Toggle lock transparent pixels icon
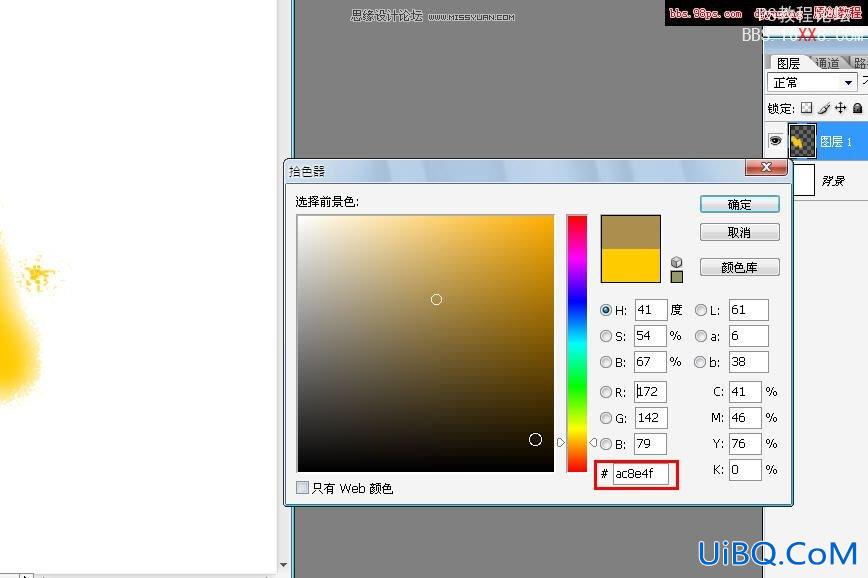 coord(807,108)
